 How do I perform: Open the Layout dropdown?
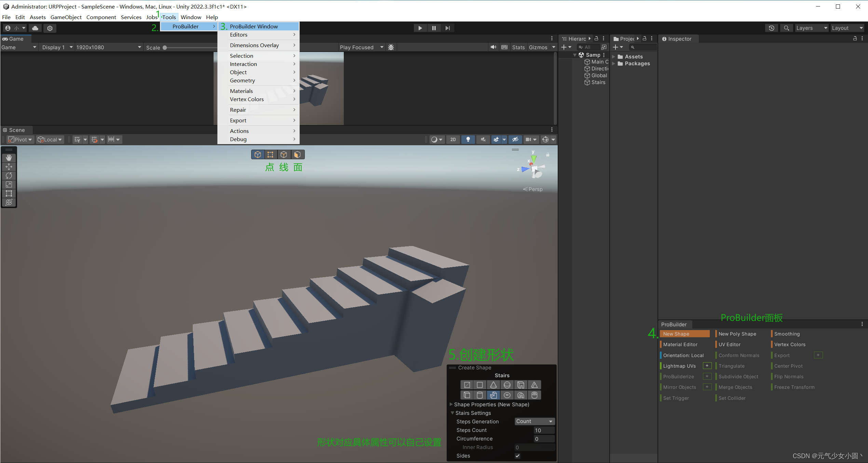point(847,28)
